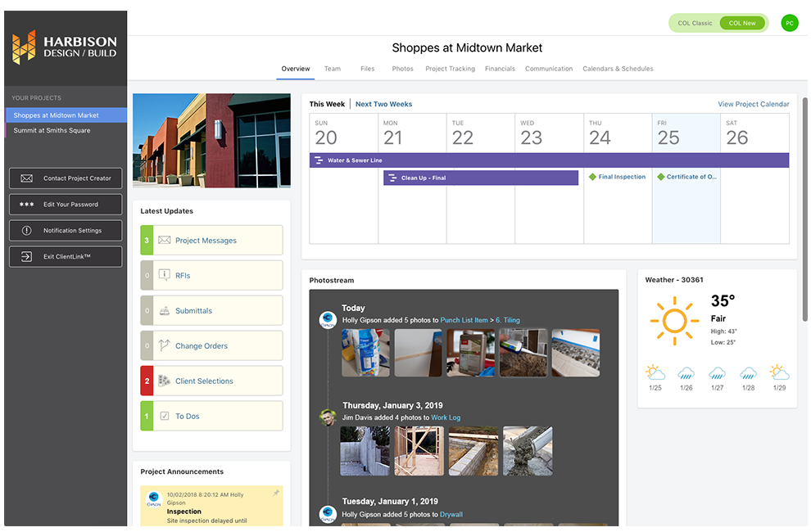The image size is (811, 532).
Task: Select Summit at Smiths Square project
Action: point(52,131)
